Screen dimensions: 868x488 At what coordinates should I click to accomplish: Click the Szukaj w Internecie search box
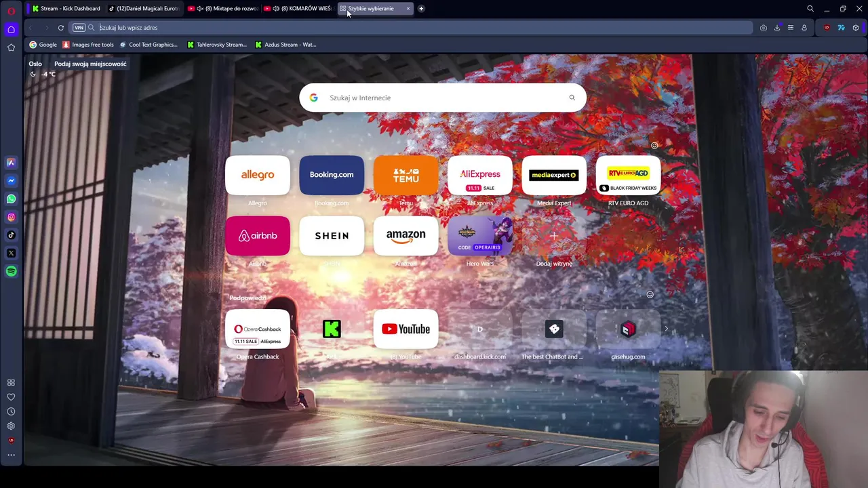pos(443,98)
